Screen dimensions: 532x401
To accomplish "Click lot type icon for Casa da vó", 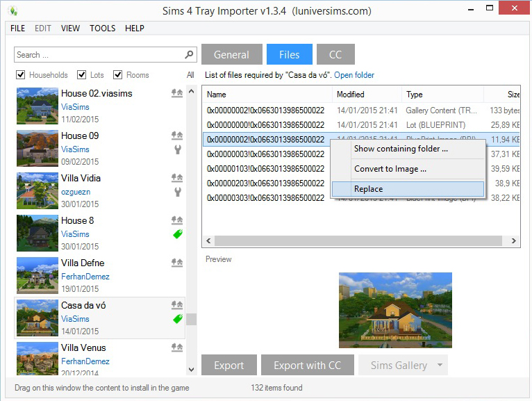I will pyautogui.click(x=177, y=305).
